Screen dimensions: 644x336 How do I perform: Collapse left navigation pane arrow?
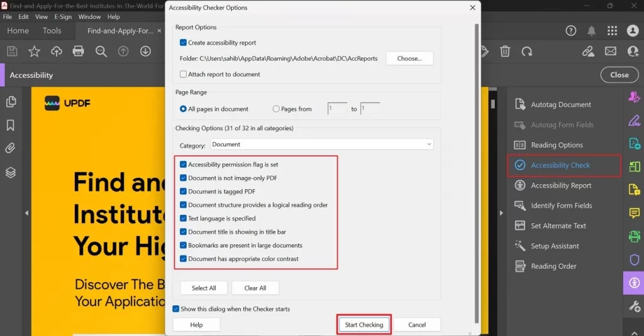[26, 213]
